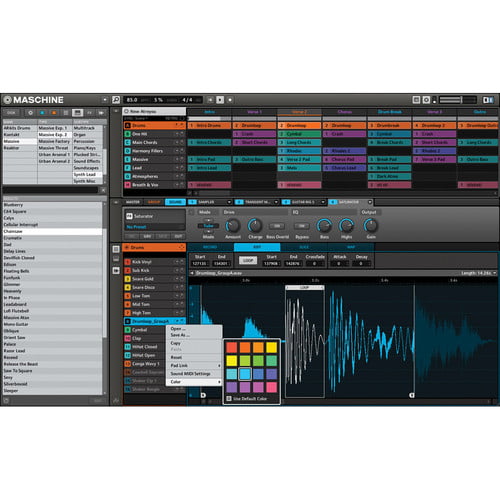Choose Copy from context menu
Image resolution: width=500 pixels, height=500 pixels.
click(x=194, y=343)
